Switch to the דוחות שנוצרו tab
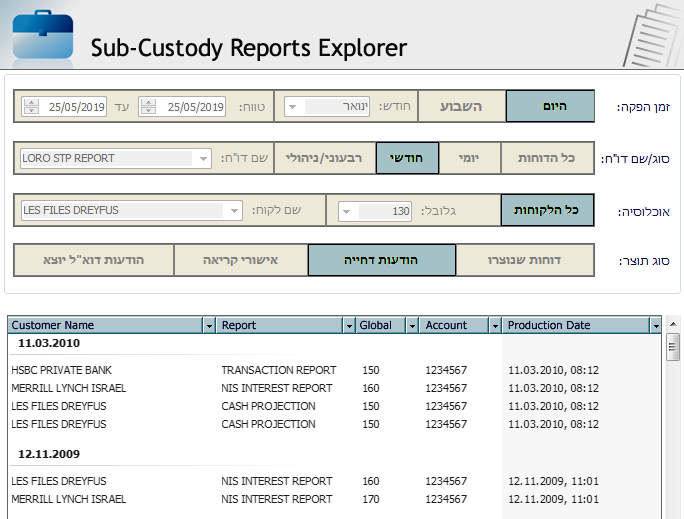The width and height of the screenshot is (684, 519). (529, 260)
